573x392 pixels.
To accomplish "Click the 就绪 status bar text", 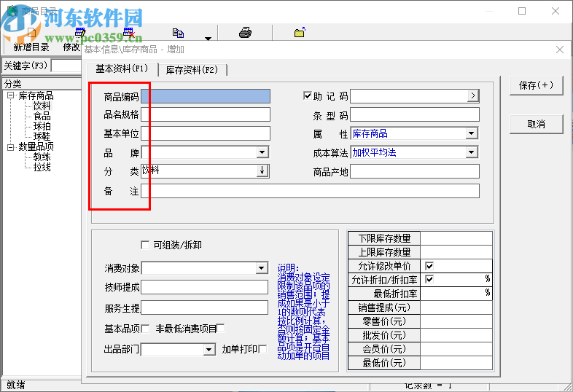I will click(16, 385).
